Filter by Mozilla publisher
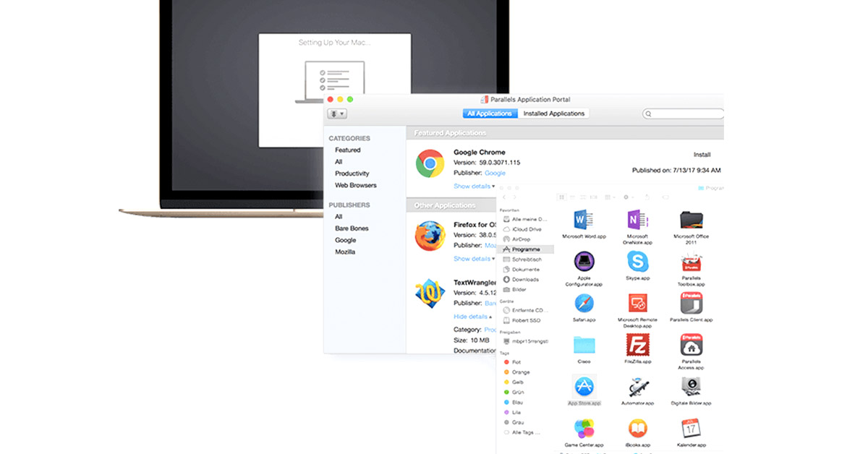This screenshot has width=868, height=454. [345, 252]
